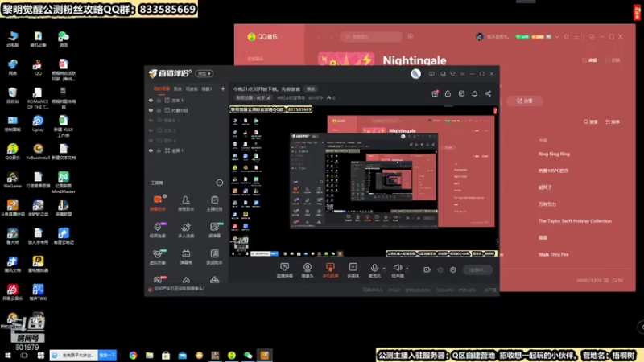Click the gift box icon with red dot
Image resolution: width=644 pixels, height=362 pixels.
click(x=435, y=93)
